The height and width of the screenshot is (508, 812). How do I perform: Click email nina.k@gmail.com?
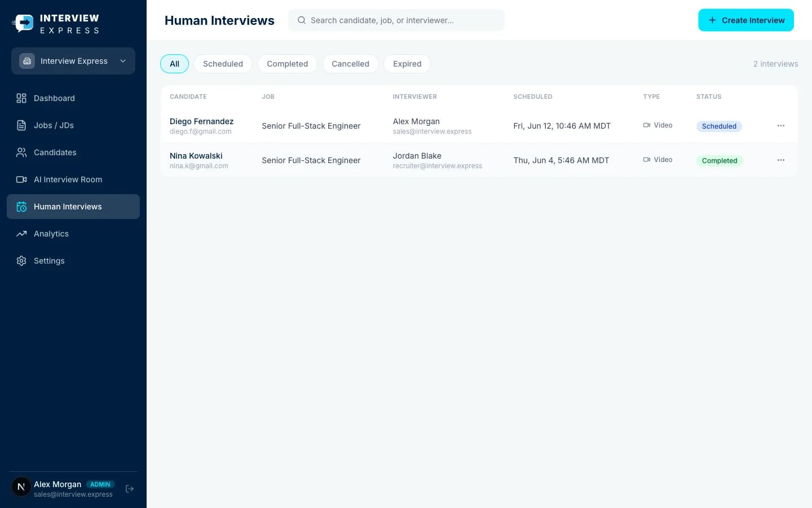[198, 166]
